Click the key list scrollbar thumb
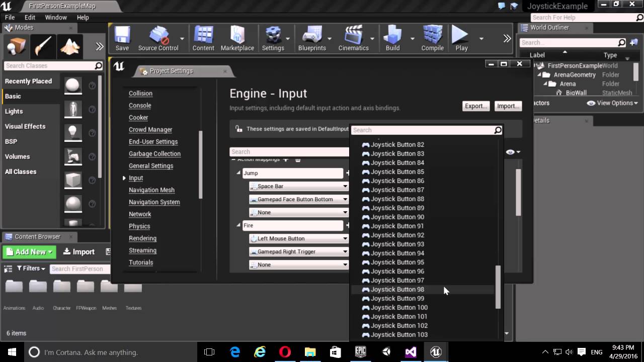The height and width of the screenshot is (362, 644). 498,287
